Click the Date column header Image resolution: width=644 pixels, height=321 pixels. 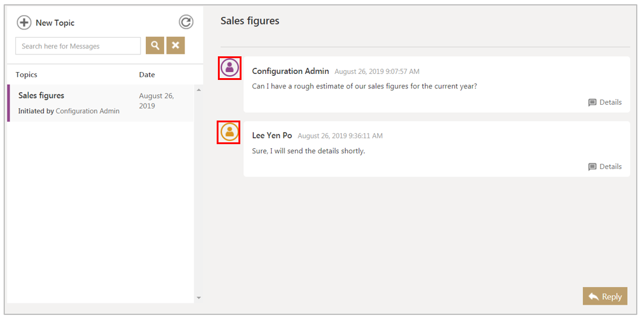(147, 74)
